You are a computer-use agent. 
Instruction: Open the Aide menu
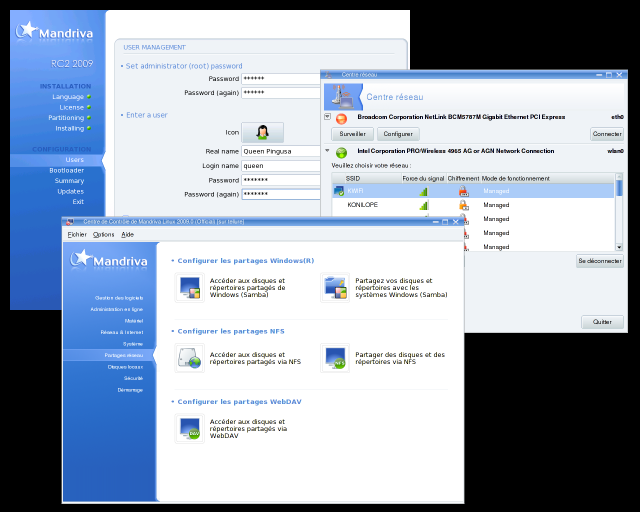pyautogui.click(x=128, y=235)
